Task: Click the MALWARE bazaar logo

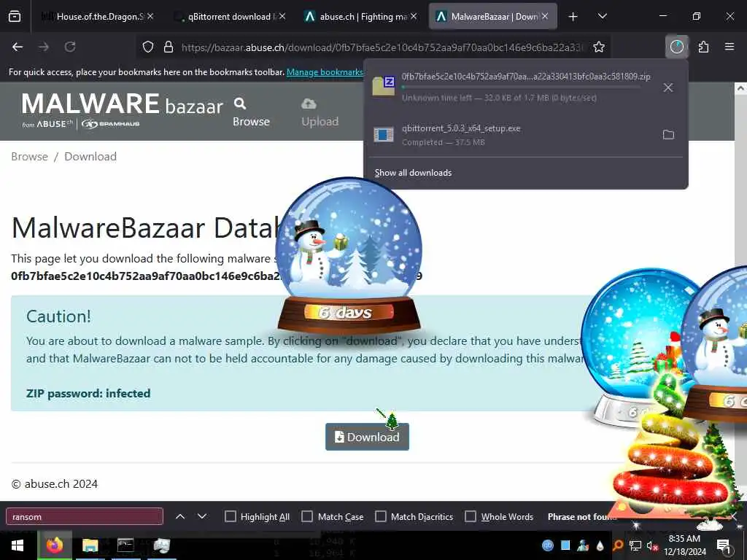Action: tap(122, 111)
